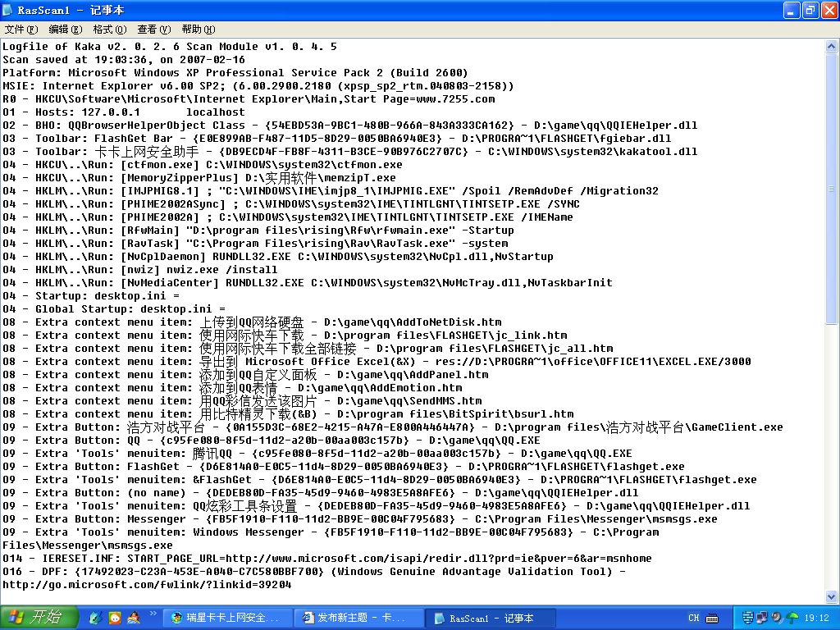840x630 pixels.
Task: Click the Extra Button: (no name) line
Action: click(321, 493)
